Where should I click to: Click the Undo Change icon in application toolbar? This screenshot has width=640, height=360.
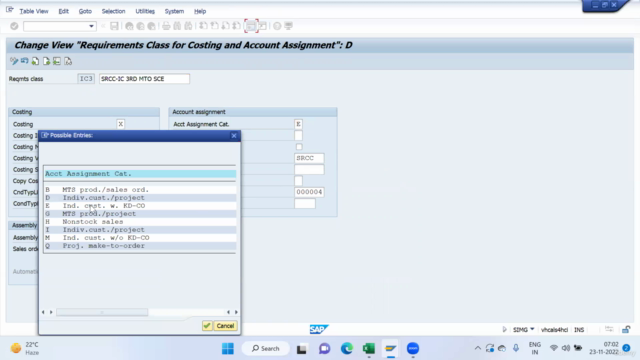24,61
